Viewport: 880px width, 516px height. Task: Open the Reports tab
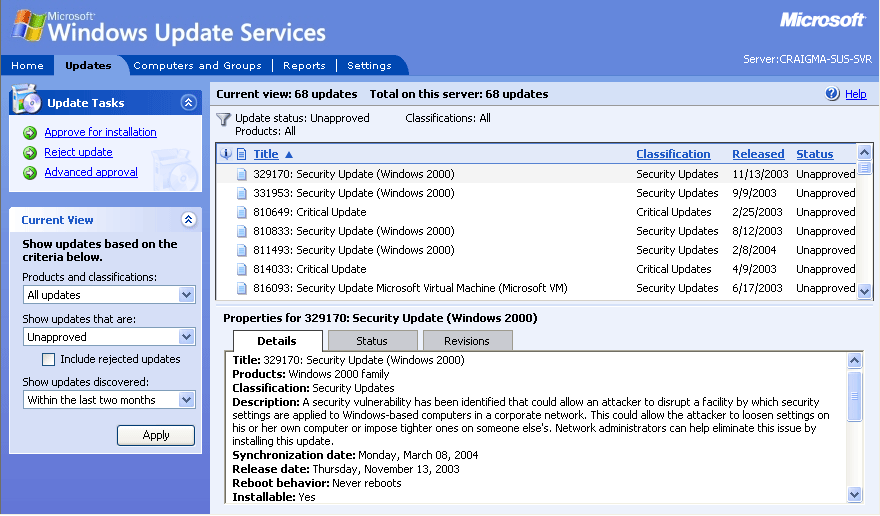tap(304, 66)
